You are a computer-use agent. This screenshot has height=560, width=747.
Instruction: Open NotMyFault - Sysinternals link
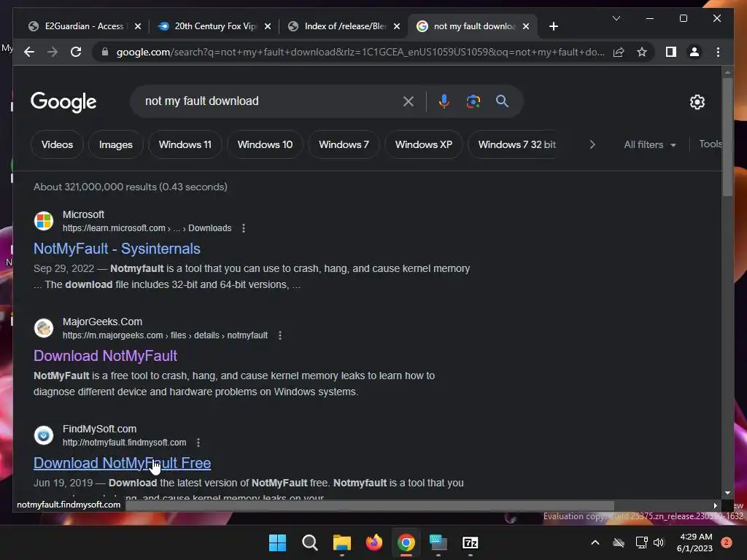tap(117, 249)
